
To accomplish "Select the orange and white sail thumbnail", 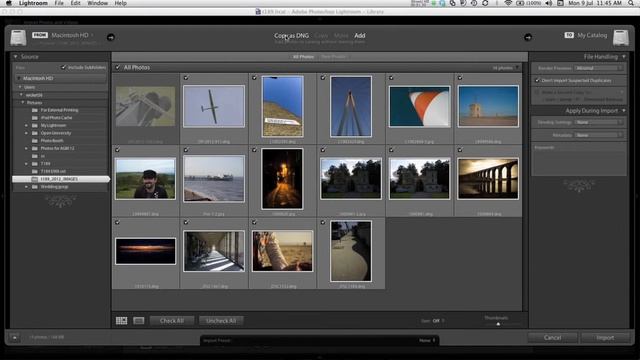I will (x=419, y=107).
